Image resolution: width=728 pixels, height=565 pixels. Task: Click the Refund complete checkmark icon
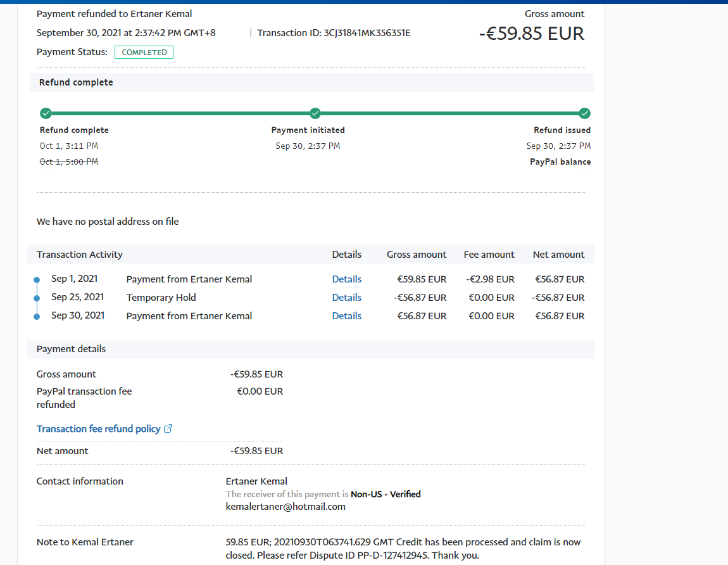pos(46,113)
